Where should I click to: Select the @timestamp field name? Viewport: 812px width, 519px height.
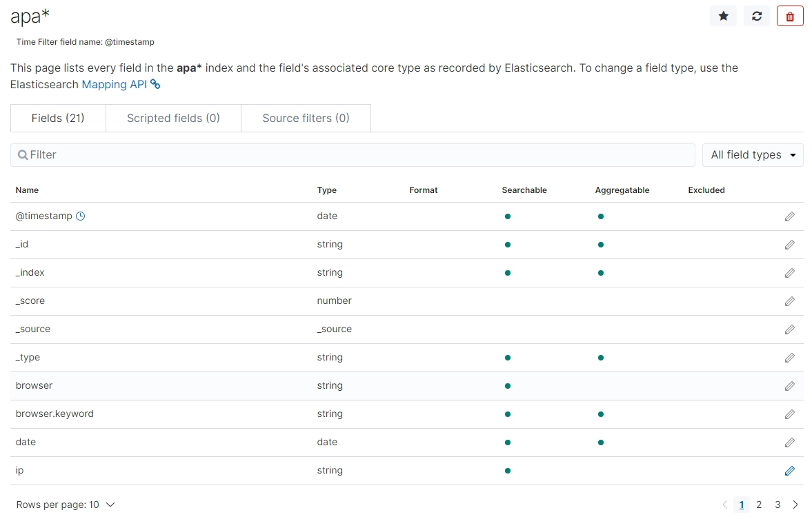click(44, 216)
